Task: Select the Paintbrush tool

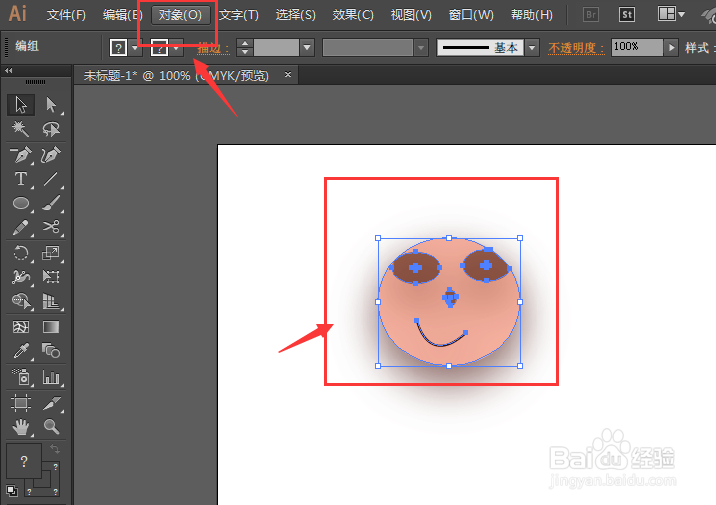Action: [51, 203]
